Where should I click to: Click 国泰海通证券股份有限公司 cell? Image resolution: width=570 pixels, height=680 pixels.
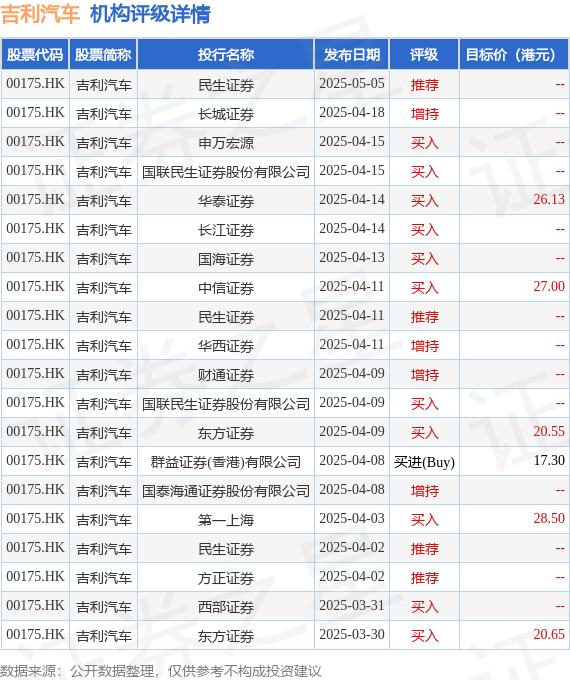226,490
